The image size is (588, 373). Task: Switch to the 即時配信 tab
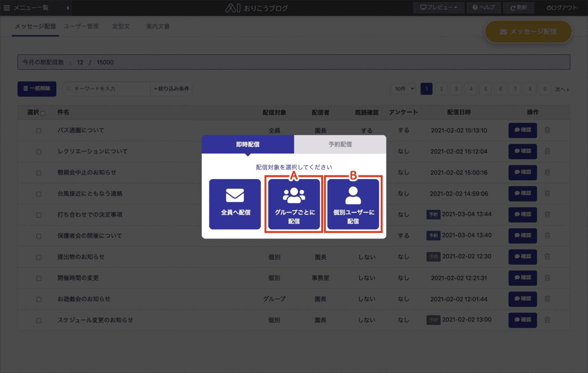[x=248, y=144]
